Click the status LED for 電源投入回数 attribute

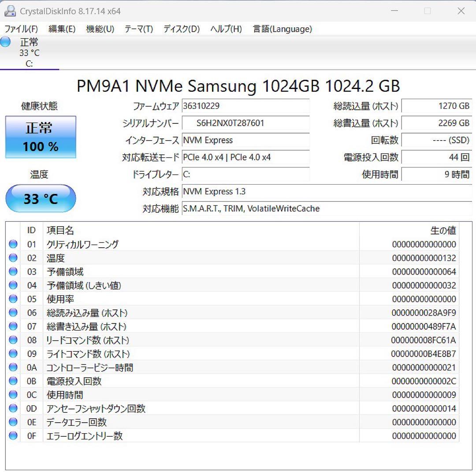13,381
